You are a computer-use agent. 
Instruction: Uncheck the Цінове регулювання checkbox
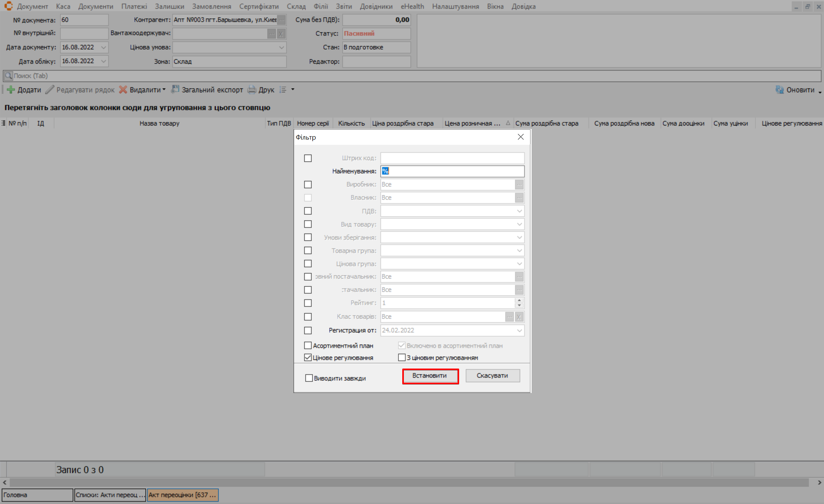click(x=308, y=358)
